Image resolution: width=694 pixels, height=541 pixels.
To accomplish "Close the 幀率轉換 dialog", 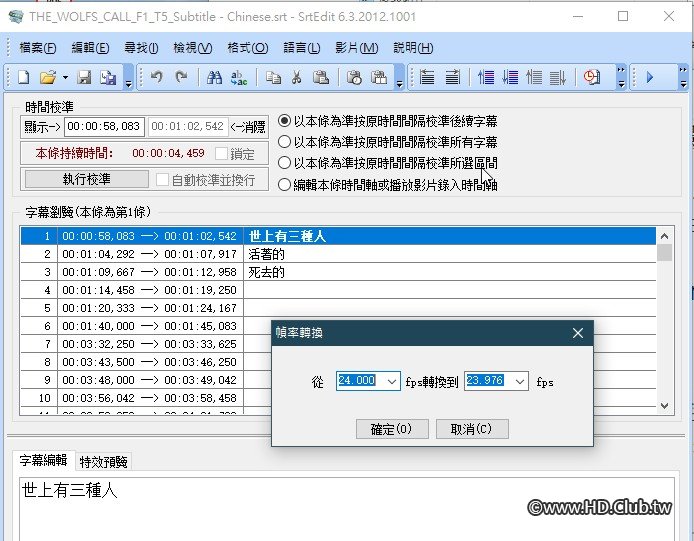I will click(x=578, y=333).
